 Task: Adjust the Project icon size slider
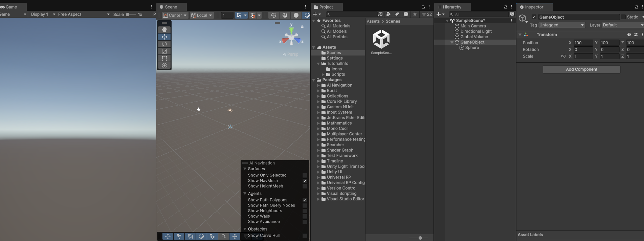pyautogui.click(x=419, y=238)
